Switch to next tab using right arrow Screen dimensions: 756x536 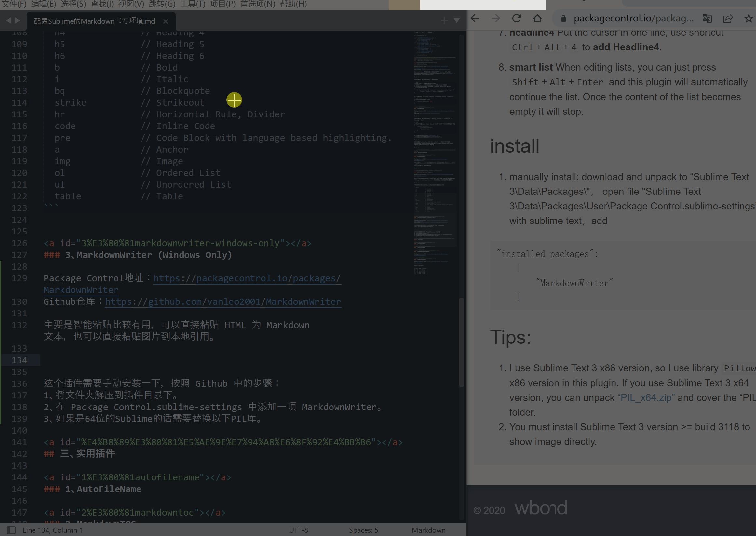(18, 21)
